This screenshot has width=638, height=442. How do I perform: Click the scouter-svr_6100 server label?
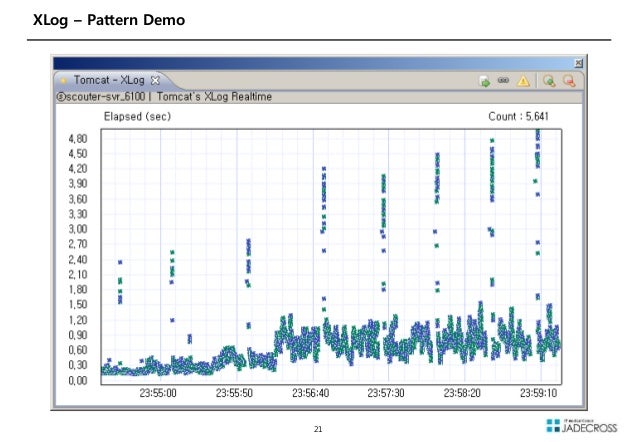pyautogui.click(x=98, y=97)
